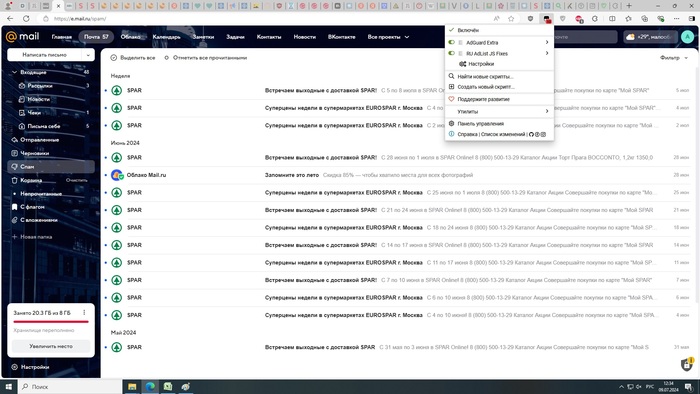This screenshot has width=700, height=394.
Task: Show only Непрочитанные unread messages
Action: click(x=41, y=194)
